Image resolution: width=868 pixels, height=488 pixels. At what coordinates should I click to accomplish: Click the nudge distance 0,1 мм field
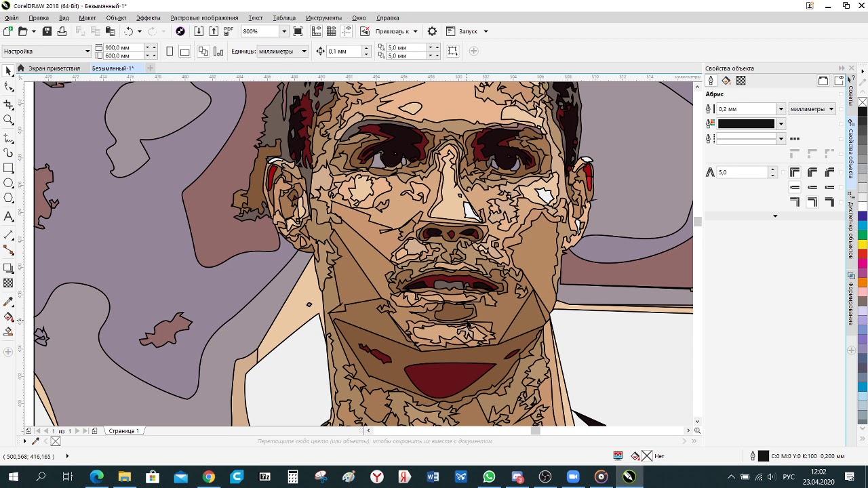(x=344, y=52)
